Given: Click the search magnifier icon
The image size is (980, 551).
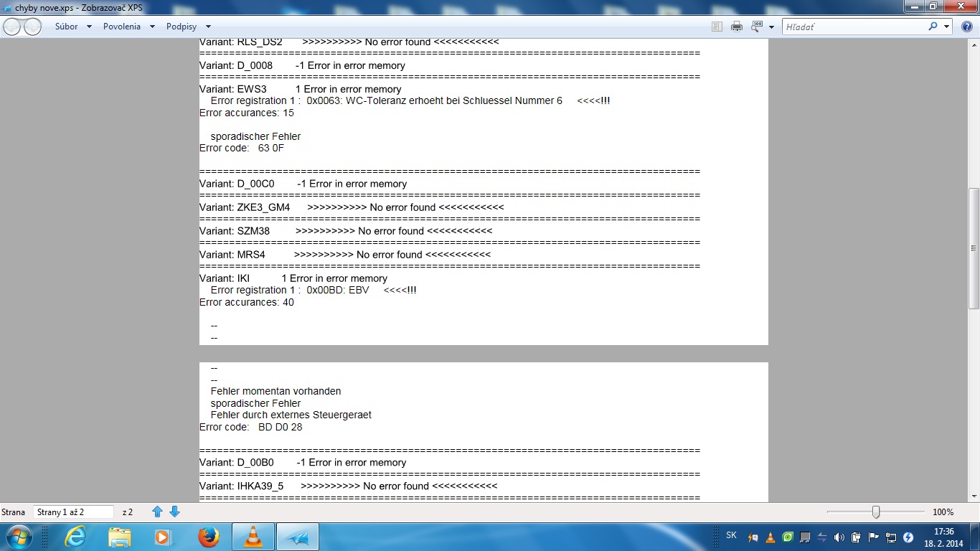Looking at the screenshot, I should [933, 27].
